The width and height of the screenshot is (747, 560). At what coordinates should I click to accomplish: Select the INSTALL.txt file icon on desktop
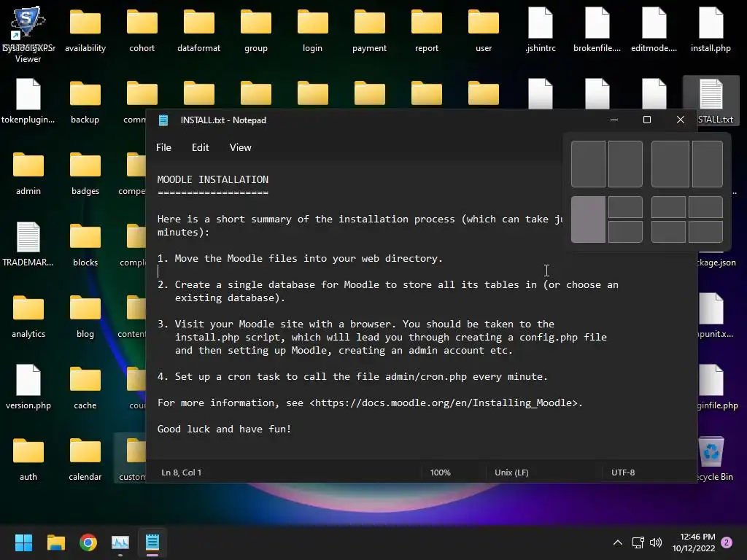pyautogui.click(x=712, y=101)
